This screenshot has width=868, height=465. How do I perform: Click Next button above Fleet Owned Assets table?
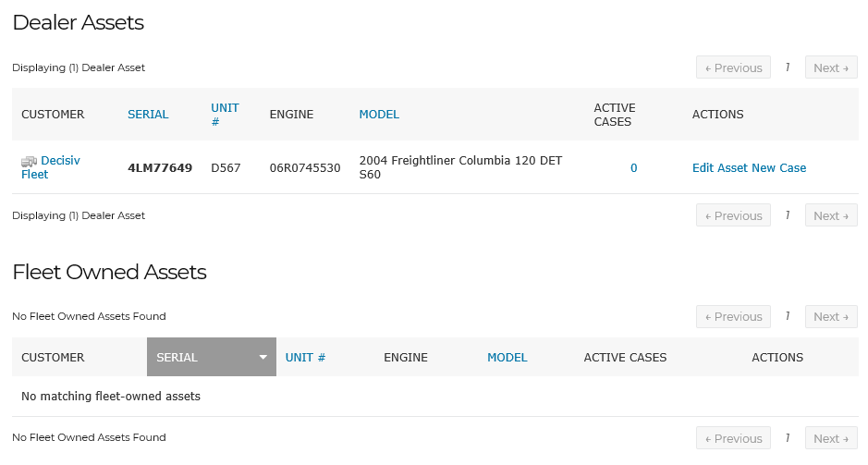point(831,317)
